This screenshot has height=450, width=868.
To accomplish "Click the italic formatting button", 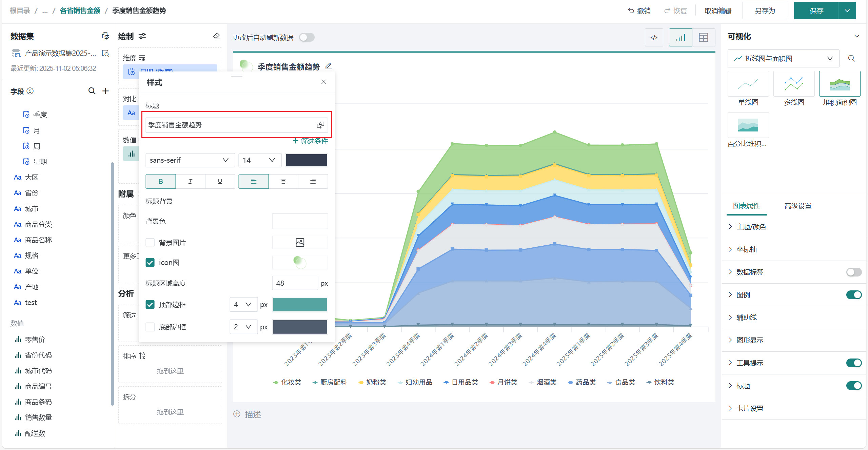I will click(190, 181).
